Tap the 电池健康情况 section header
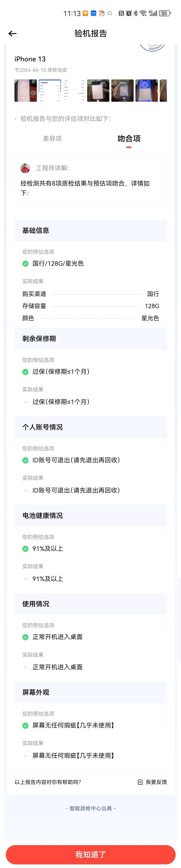 tap(91, 515)
